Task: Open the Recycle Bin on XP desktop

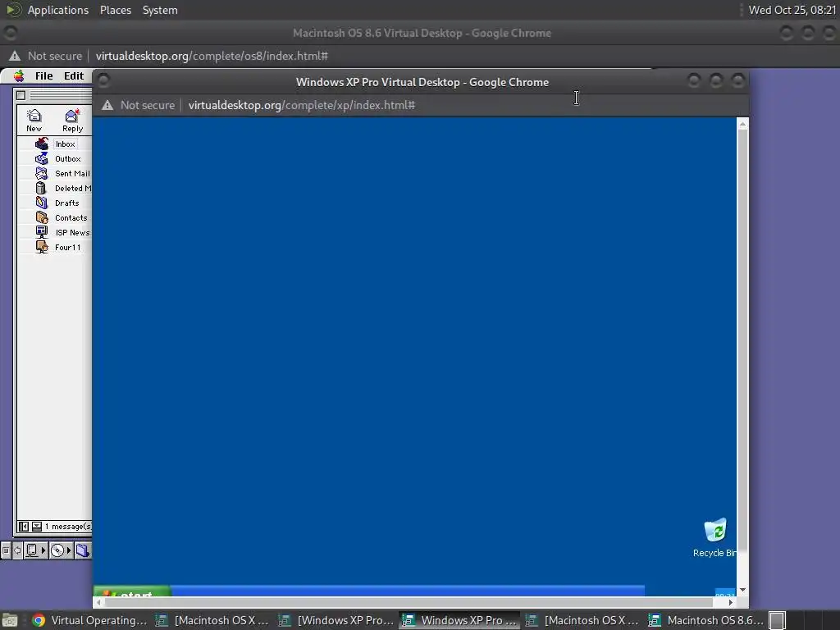Action: click(x=715, y=537)
